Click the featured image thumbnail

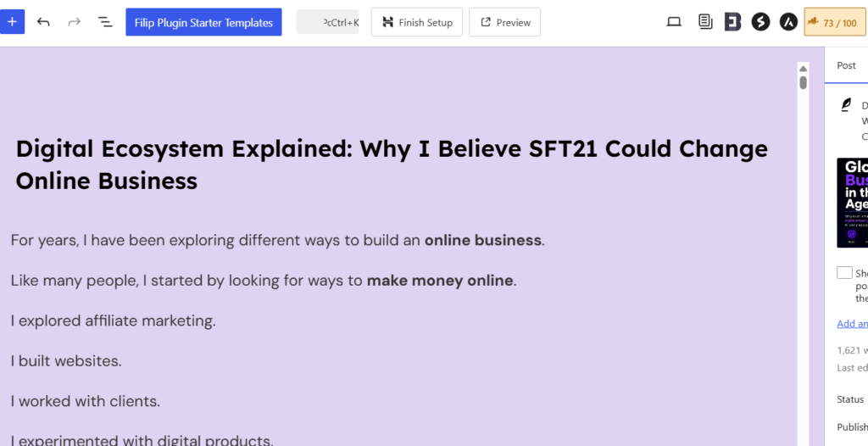click(853, 203)
